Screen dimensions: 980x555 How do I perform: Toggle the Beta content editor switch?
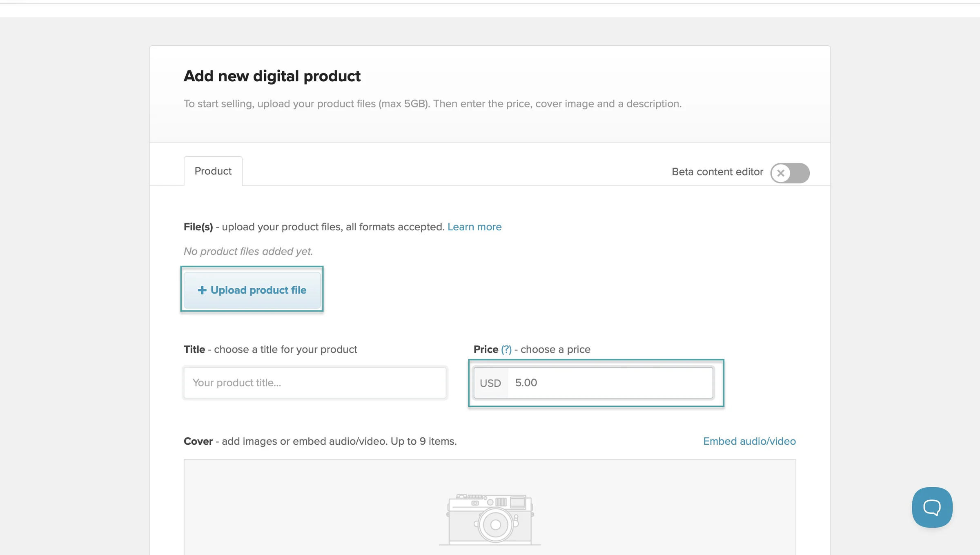790,173
